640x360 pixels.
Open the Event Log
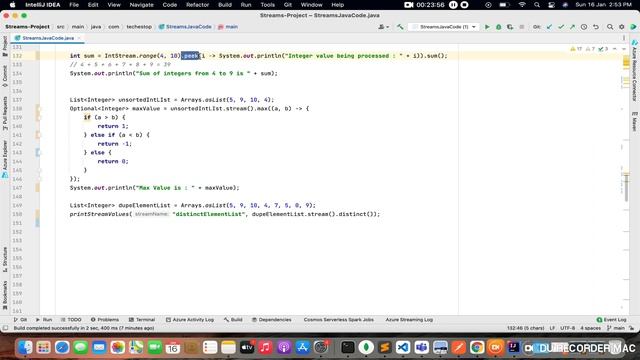611,320
